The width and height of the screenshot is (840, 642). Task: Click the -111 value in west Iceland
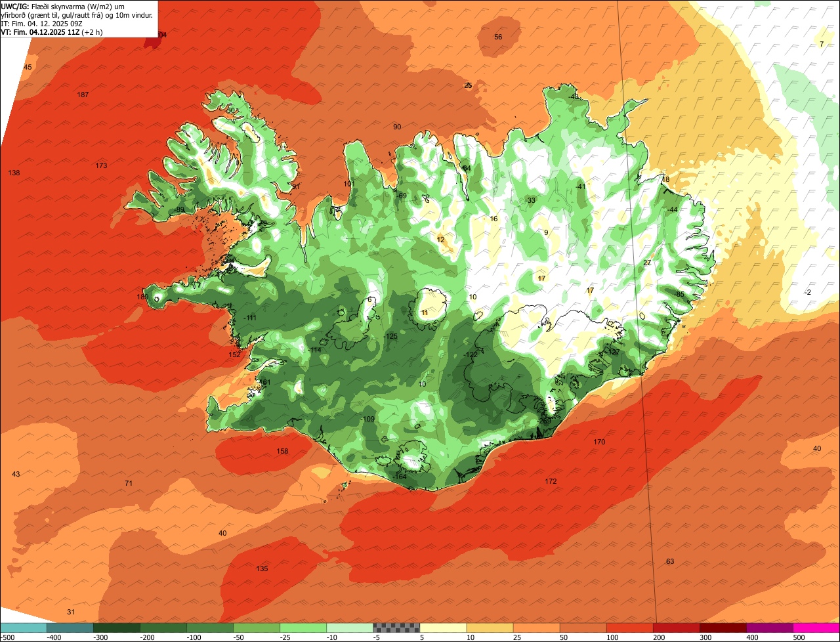(x=249, y=318)
